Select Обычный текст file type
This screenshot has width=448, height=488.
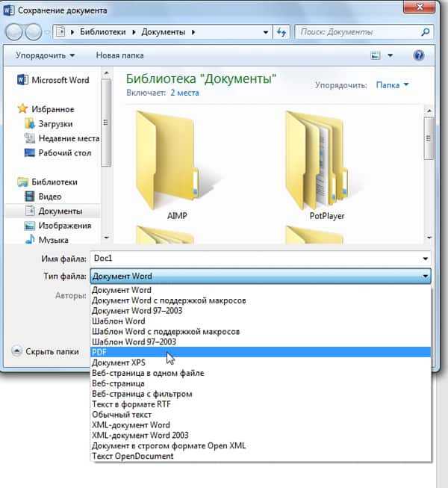[x=261, y=415]
